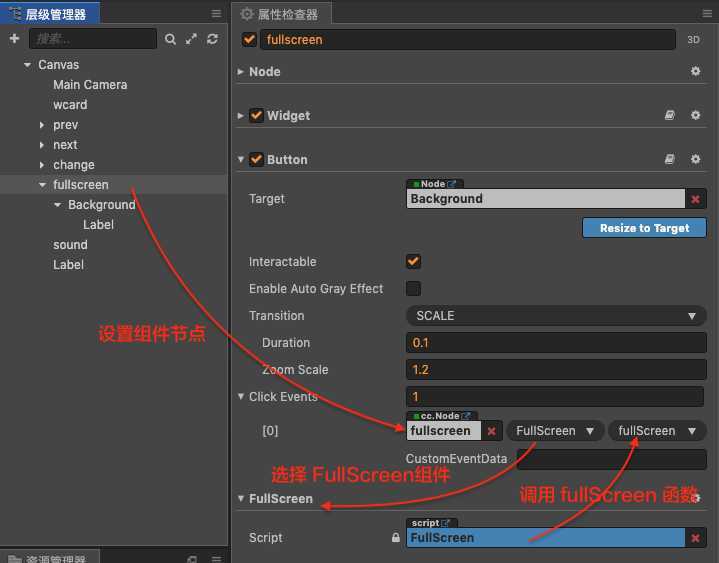Uncheck the Interactable checkbox

[413, 261]
